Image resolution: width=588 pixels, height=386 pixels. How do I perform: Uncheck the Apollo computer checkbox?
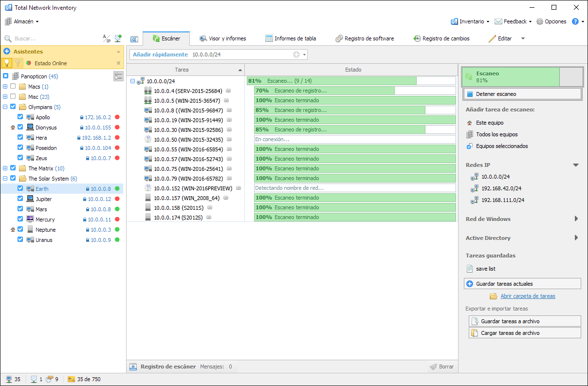click(x=20, y=117)
